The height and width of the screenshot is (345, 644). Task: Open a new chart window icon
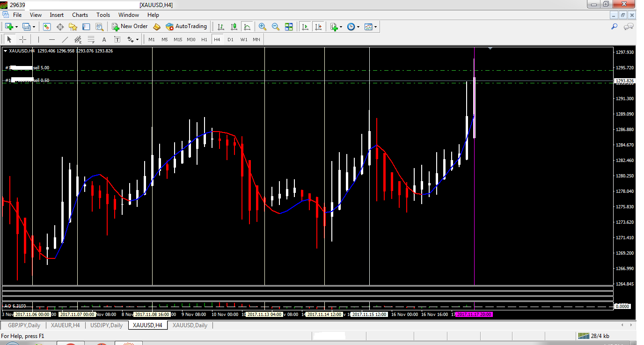[x=9, y=27]
